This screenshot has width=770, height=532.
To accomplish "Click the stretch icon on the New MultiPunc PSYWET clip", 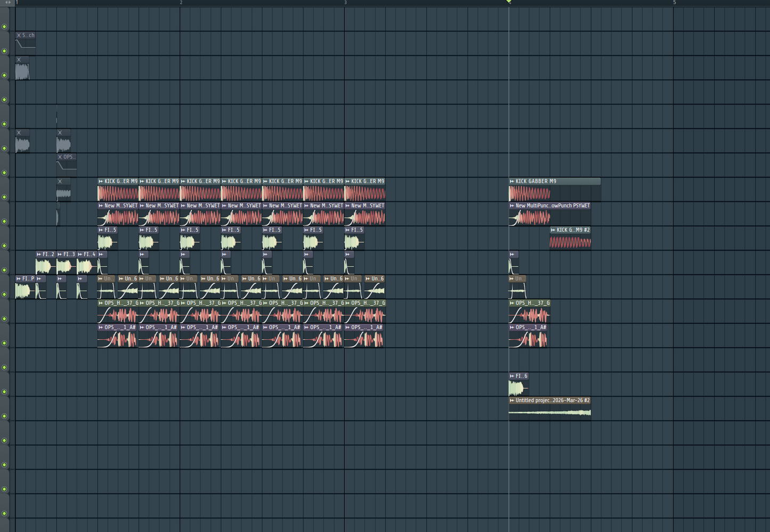I will tap(511, 206).
